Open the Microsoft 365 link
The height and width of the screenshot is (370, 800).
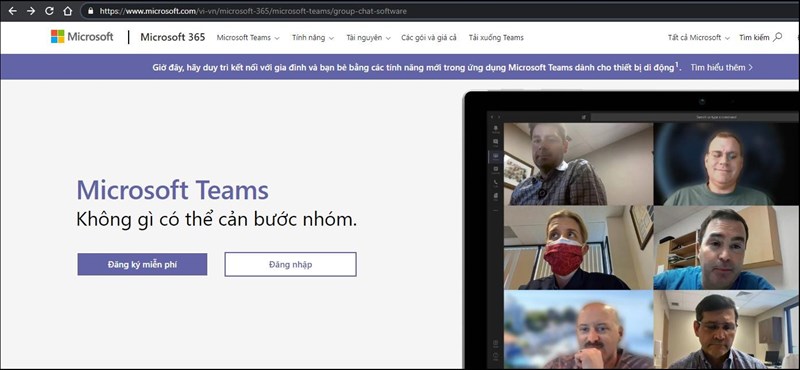click(x=172, y=37)
